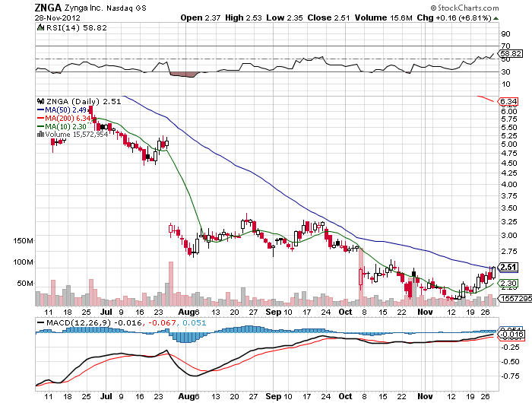Viewport: 532px width, 403px height.
Task: Click the Volume 15,572,954 legend label
Action: [x=76, y=135]
